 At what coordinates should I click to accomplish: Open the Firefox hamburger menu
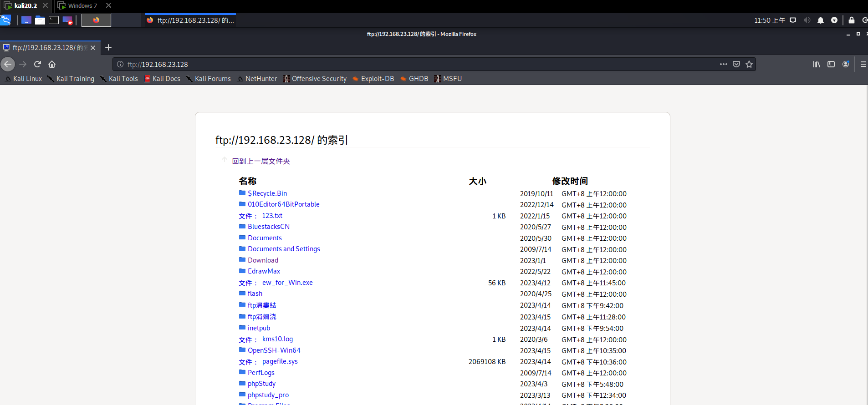863,64
